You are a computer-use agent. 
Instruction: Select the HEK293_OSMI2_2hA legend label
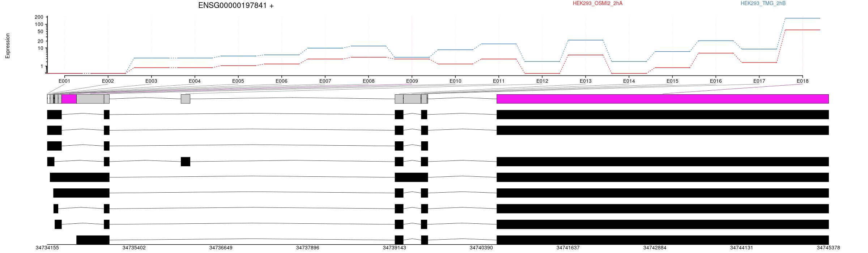coord(597,3)
